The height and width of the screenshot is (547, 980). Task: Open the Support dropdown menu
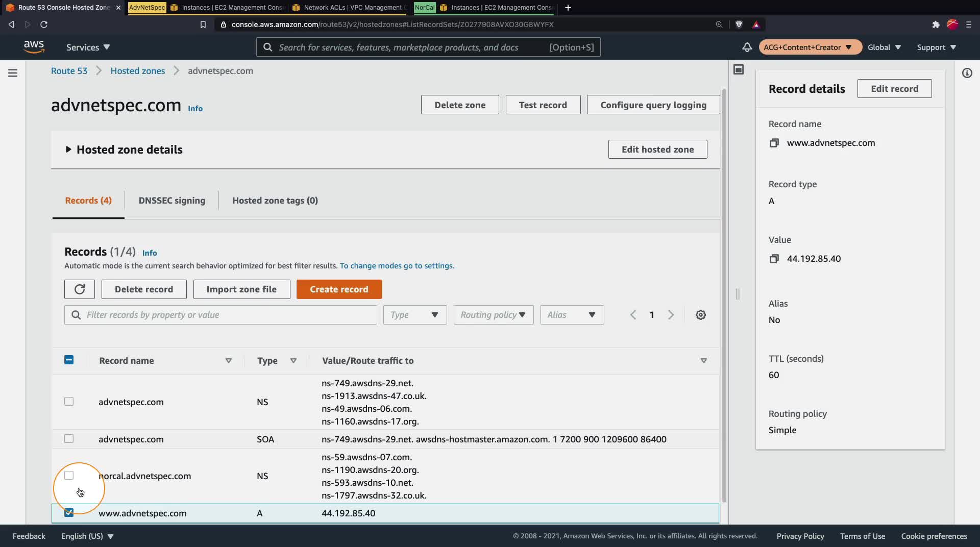[x=936, y=47]
